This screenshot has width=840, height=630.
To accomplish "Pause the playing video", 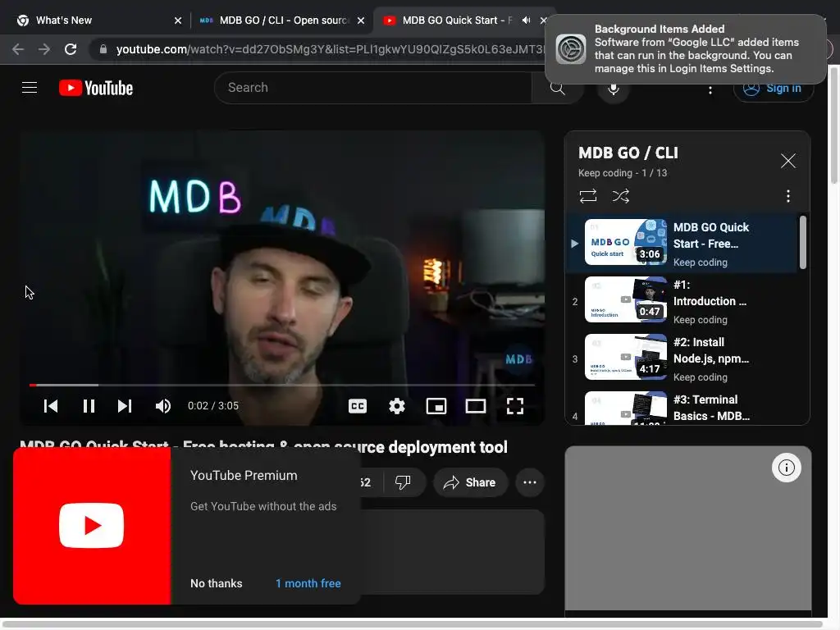I will click(x=89, y=406).
